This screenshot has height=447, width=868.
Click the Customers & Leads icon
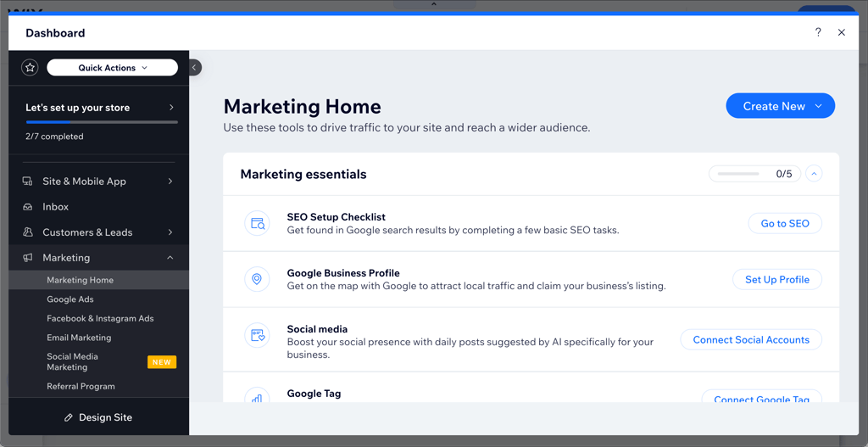pyautogui.click(x=27, y=232)
